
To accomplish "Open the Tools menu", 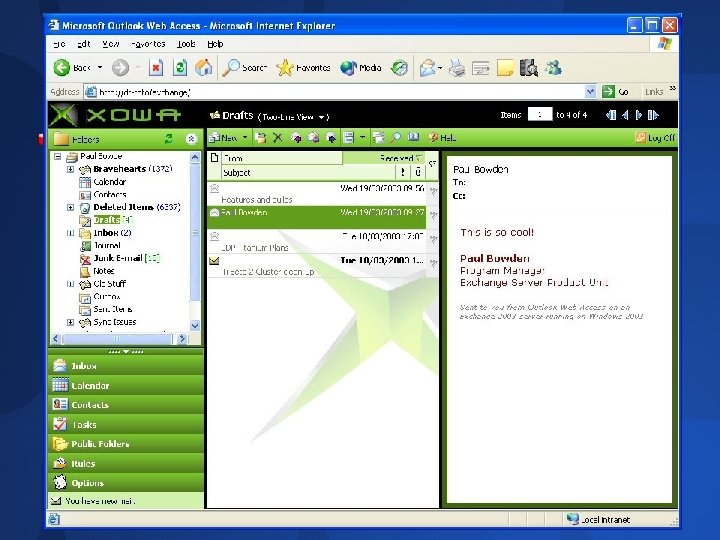I will pos(186,44).
